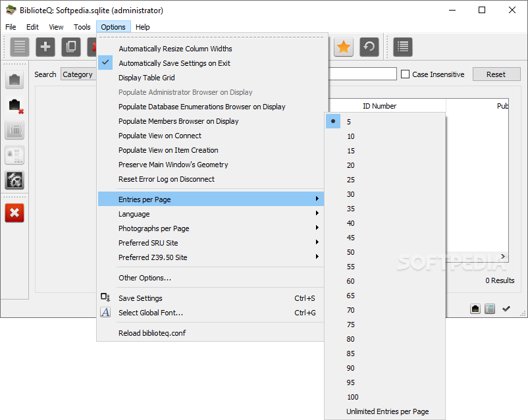This screenshot has height=420, width=528.
Task: Open the File menu
Action: 11,27
